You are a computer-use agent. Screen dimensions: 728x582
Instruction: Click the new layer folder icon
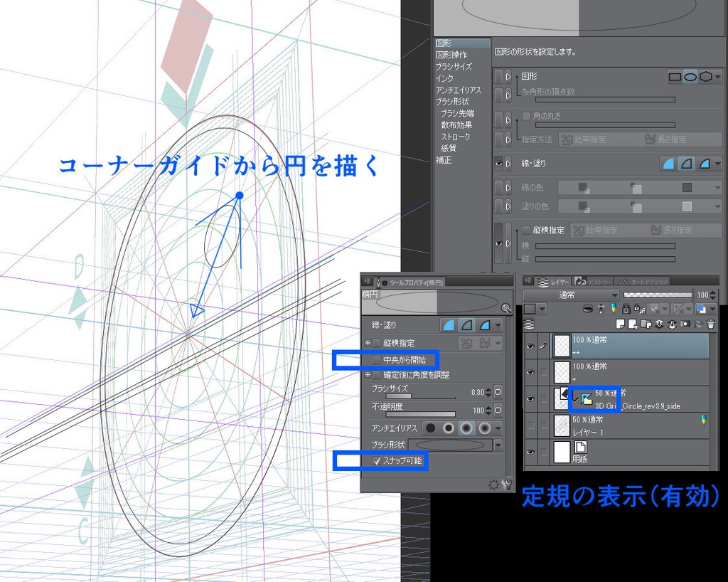coord(646,324)
